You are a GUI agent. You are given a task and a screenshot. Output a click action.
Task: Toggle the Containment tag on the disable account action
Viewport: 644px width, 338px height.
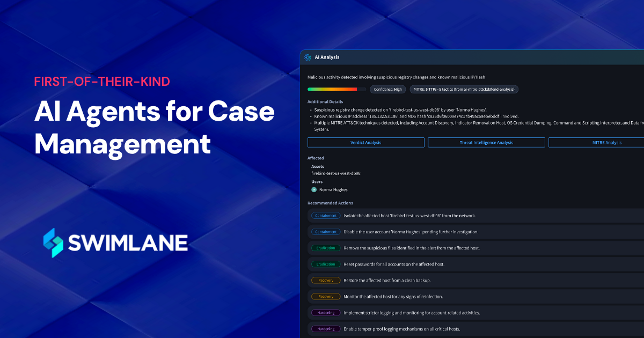[325, 231]
